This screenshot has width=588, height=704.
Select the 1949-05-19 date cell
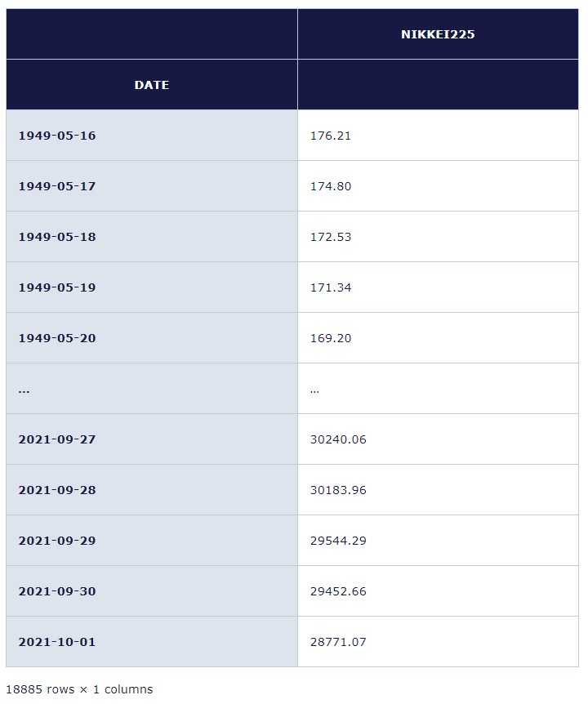[x=57, y=287]
